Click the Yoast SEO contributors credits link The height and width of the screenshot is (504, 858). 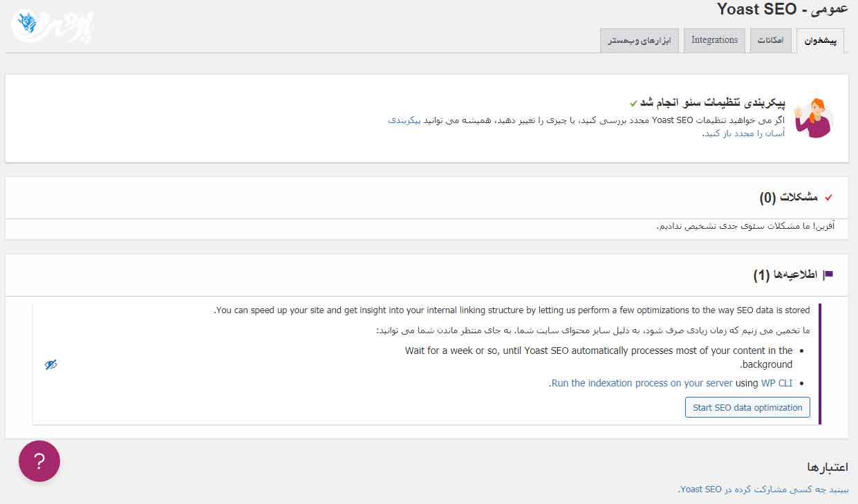coord(763,489)
